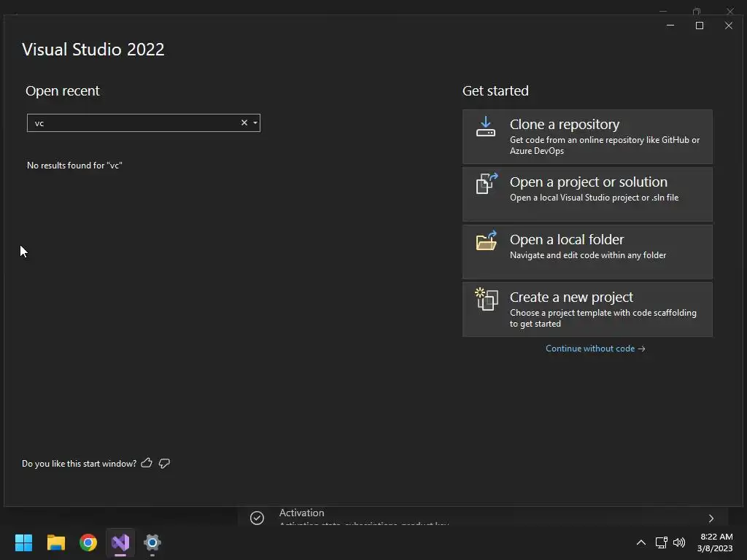Viewport: 747px width, 560px height.
Task: Click the Activation label in Settings window
Action: pyautogui.click(x=301, y=513)
